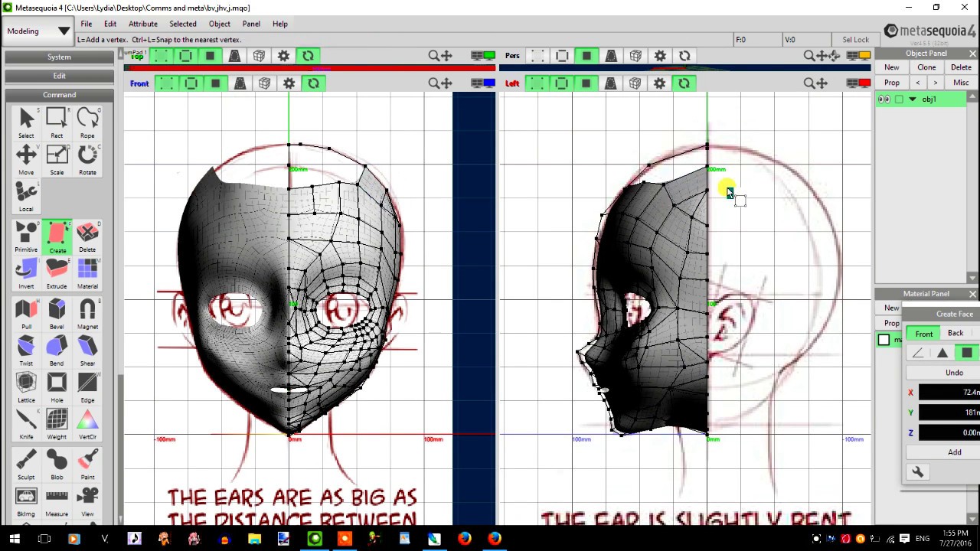The width and height of the screenshot is (980, 551).
Task: Toggle the obj1 lock checkbox
Action: [x=899, y=99]
